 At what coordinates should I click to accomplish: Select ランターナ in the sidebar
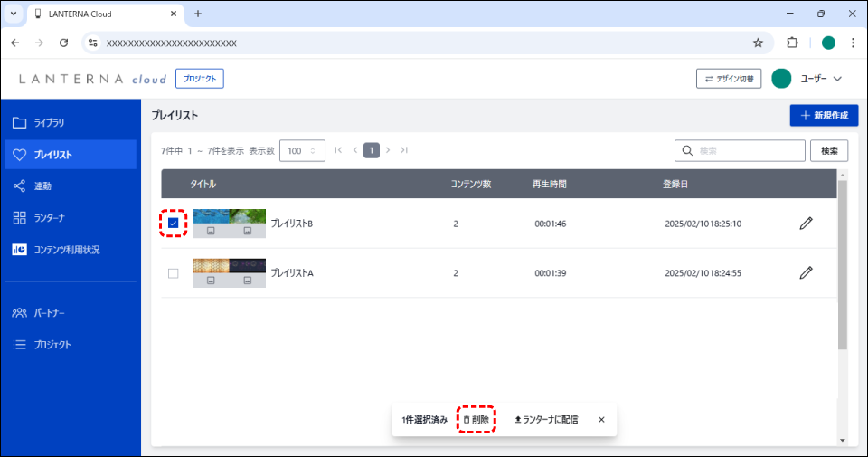49,218
